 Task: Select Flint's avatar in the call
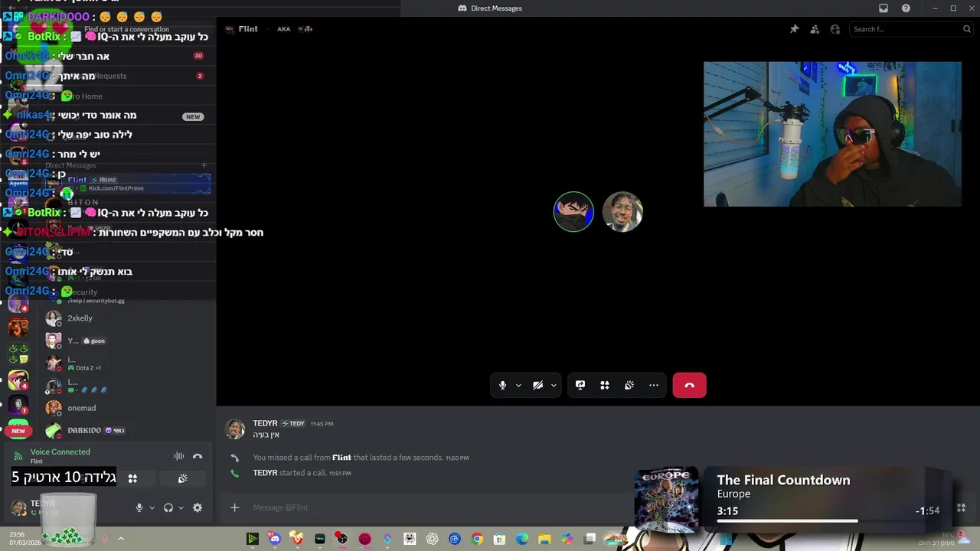pyautogui.click(x=573, y=211)
